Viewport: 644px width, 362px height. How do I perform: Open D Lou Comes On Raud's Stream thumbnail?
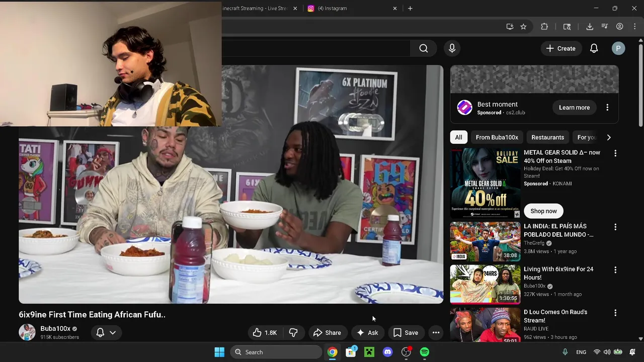[485, 325]
